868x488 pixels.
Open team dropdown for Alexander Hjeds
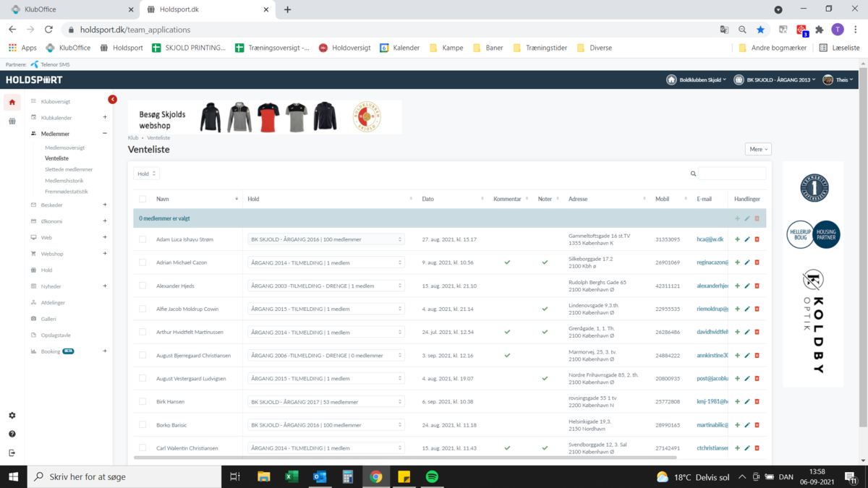coord(325,286)
